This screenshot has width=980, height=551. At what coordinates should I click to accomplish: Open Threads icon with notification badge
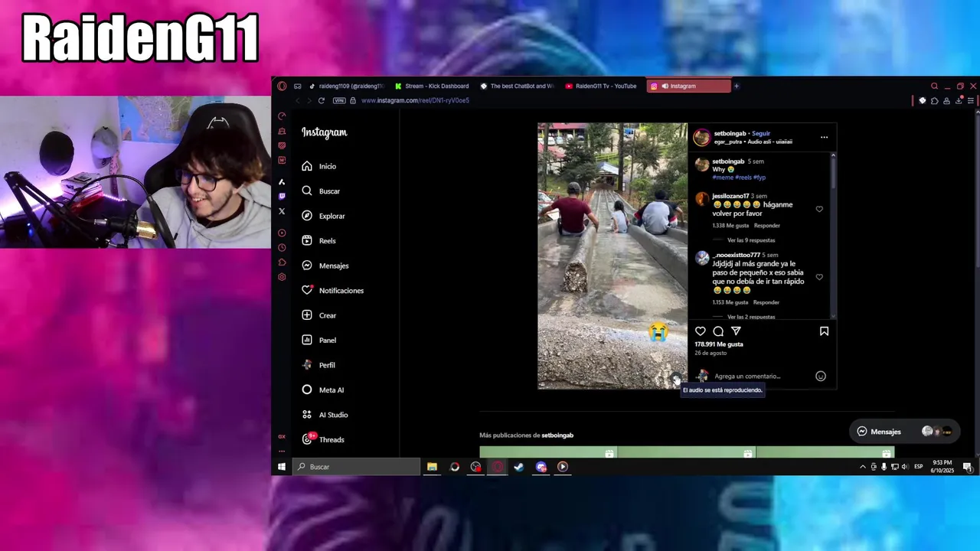pyautogui.click(x=307, y=439)
